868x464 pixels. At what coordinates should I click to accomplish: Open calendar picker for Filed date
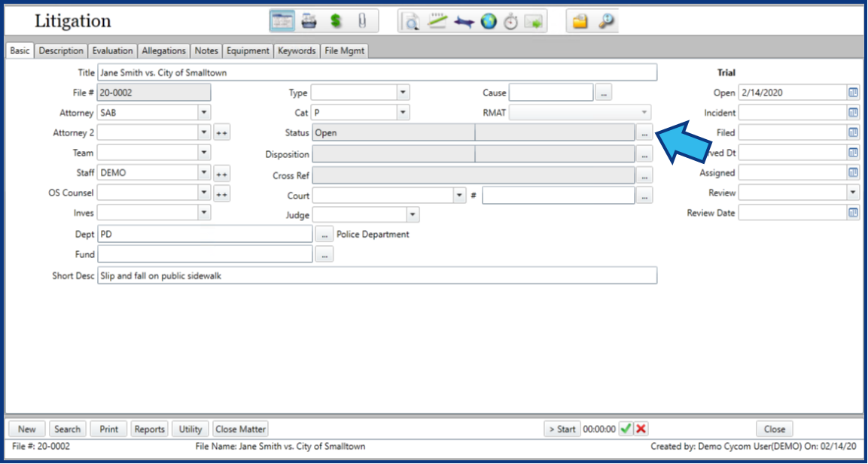(x=853, y=132)
